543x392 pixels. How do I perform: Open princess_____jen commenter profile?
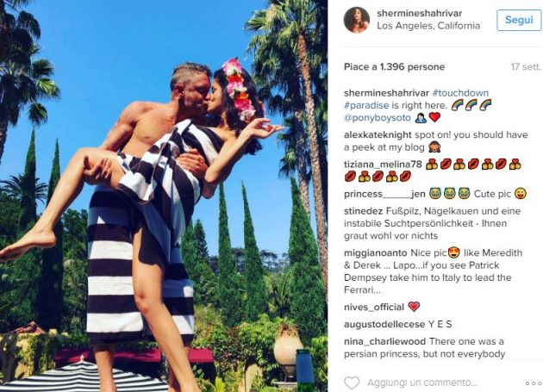[384, 194]
